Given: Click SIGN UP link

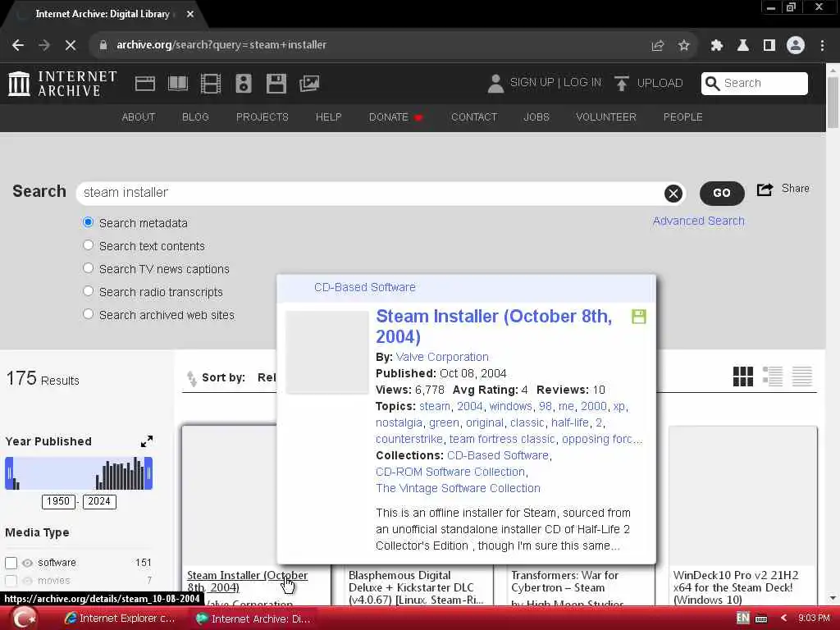Looking at the screenshot, I should tap(532, 83).
